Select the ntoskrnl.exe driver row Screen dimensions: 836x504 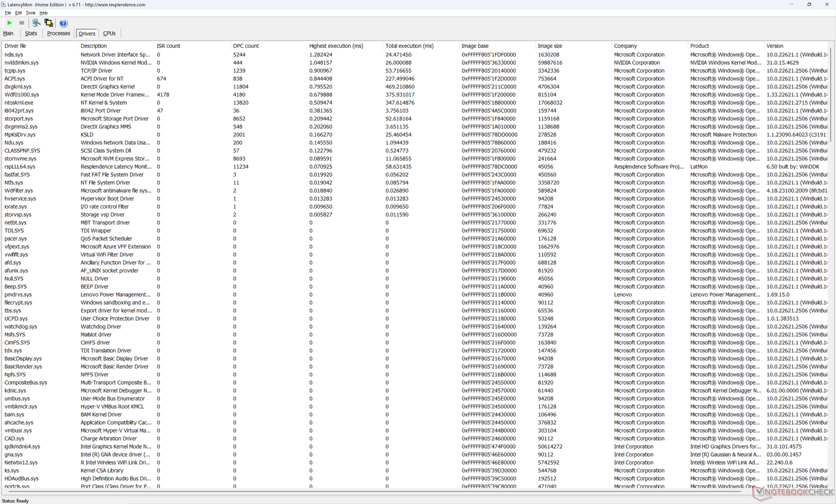coord(415,103)
